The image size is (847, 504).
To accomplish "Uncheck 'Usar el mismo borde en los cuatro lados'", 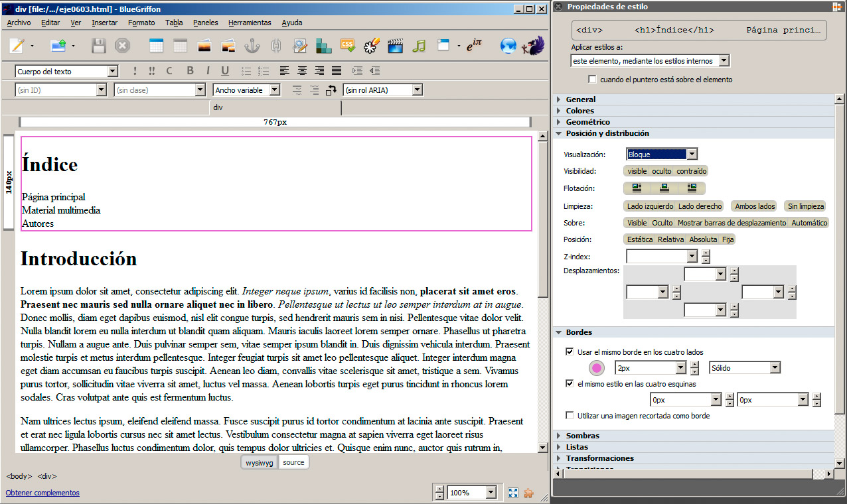I will pyautogui.click(x=570, y=352).
